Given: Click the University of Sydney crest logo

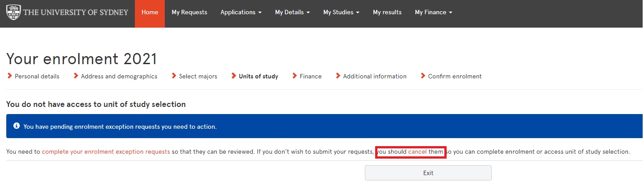Looking at the screenshot, I should pyautogui.click(x=13, y=12).
